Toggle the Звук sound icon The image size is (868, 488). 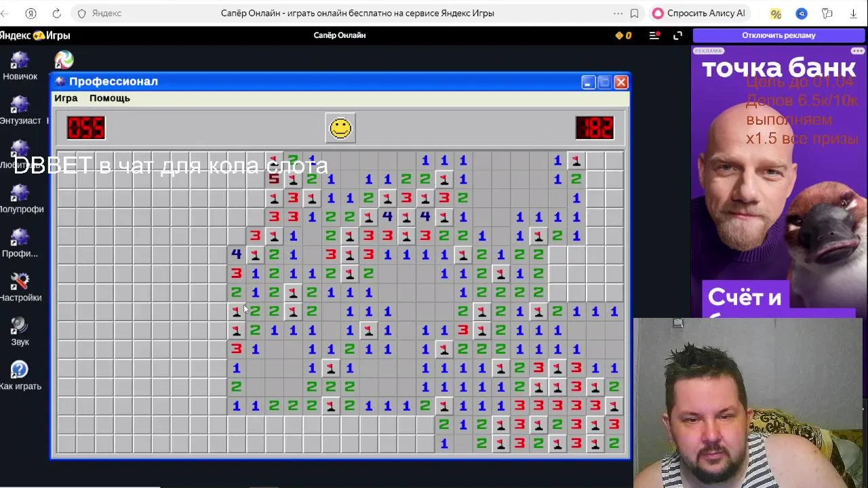coord(20,332)
